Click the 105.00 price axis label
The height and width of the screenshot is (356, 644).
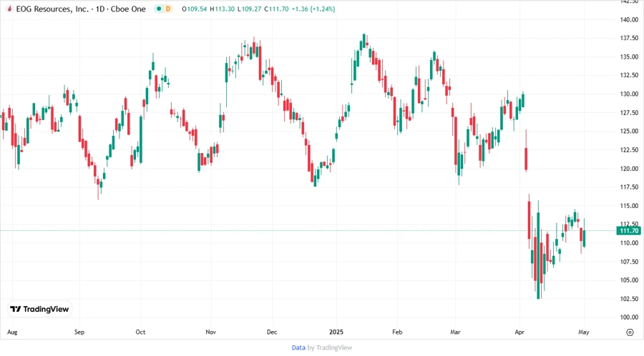tap(629, 280)
